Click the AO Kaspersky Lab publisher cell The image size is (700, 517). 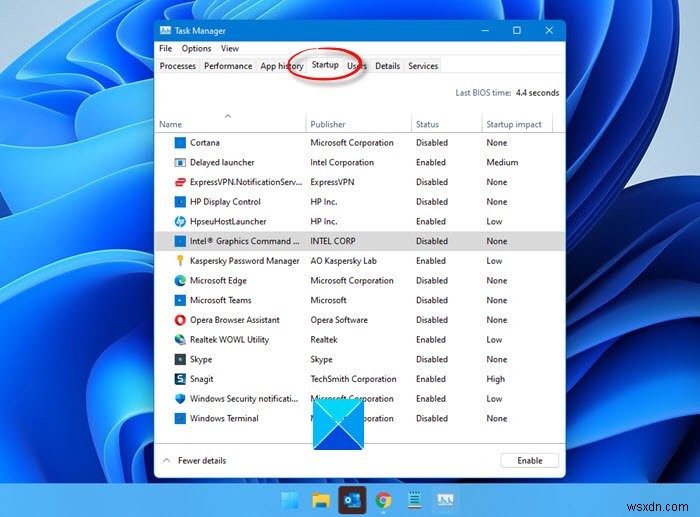(344, 261)
